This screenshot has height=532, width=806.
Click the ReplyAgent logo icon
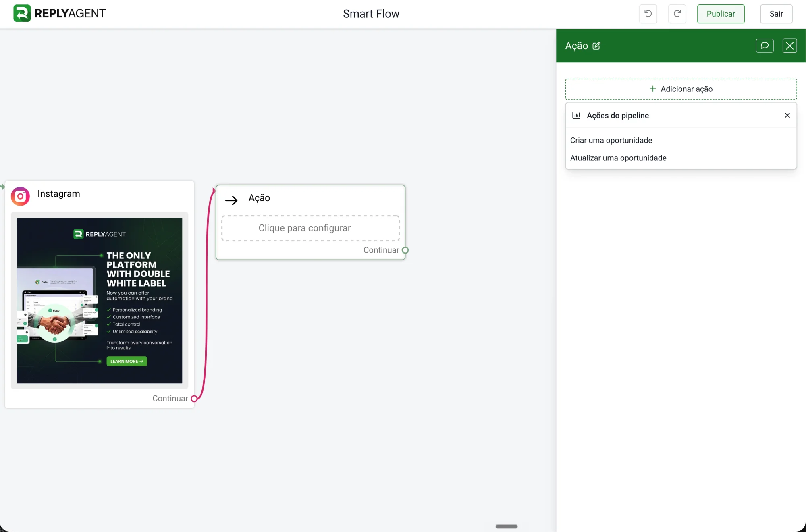pos(22,13)
